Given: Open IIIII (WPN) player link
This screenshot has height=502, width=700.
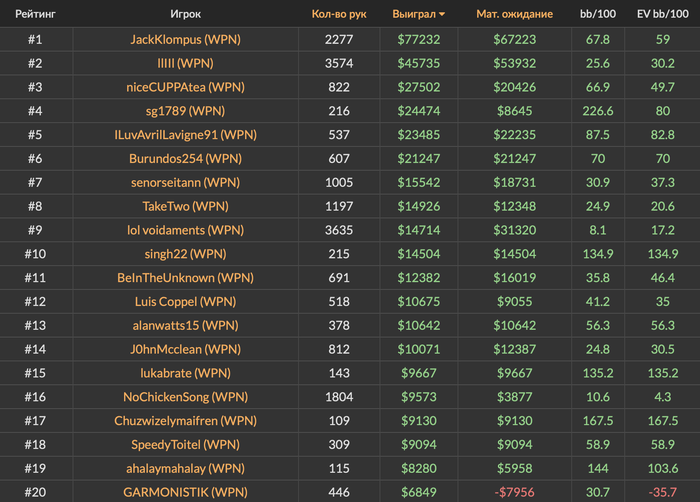Looking at the screenshot, I should [185, 63].
